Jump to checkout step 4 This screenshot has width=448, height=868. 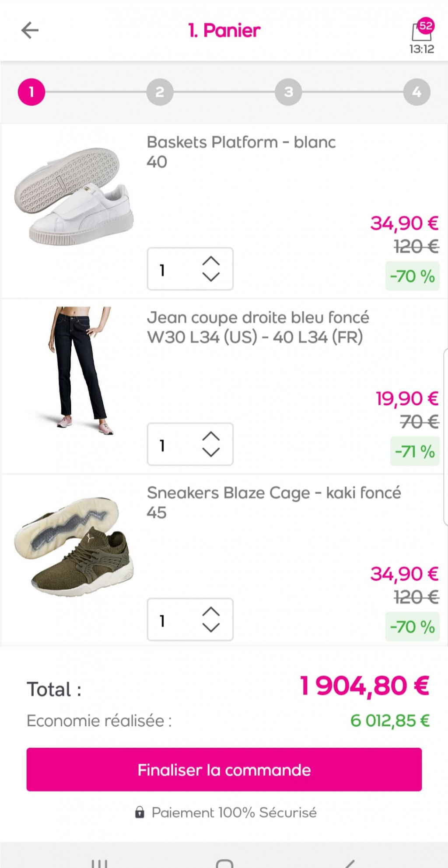click(x=416, y=92)
